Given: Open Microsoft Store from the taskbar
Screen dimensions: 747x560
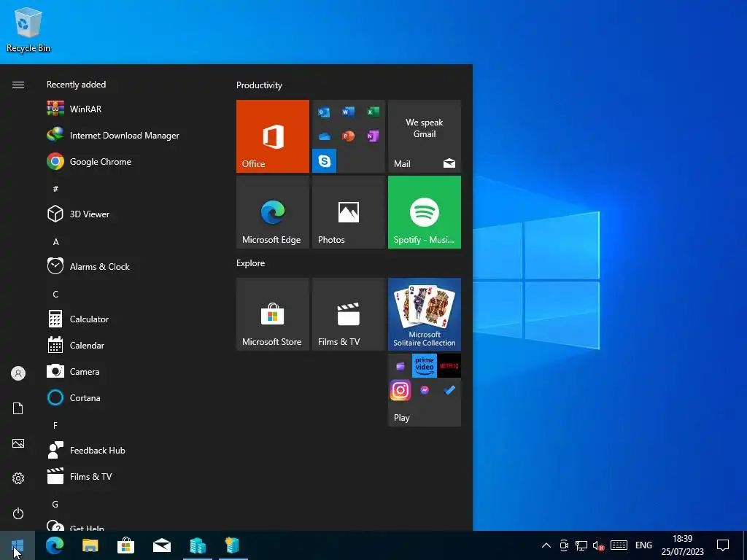Looking at the screenshot, I should [125, 545].
